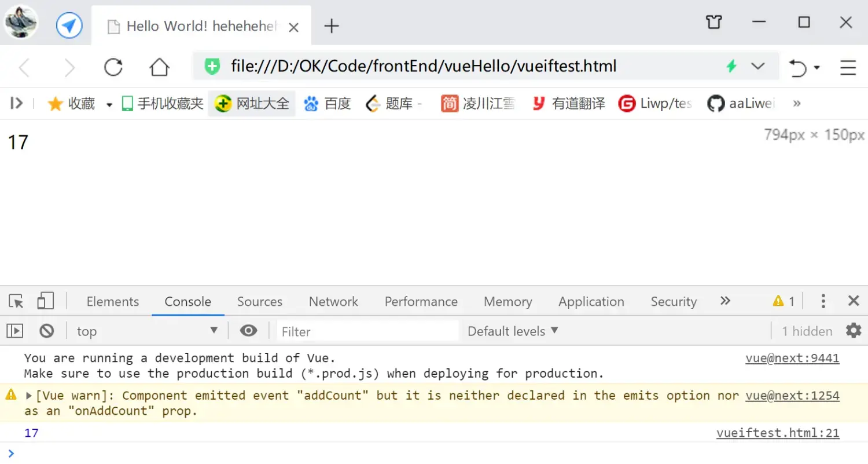Open the 有道翻译 bookmark

pos(568,104)
